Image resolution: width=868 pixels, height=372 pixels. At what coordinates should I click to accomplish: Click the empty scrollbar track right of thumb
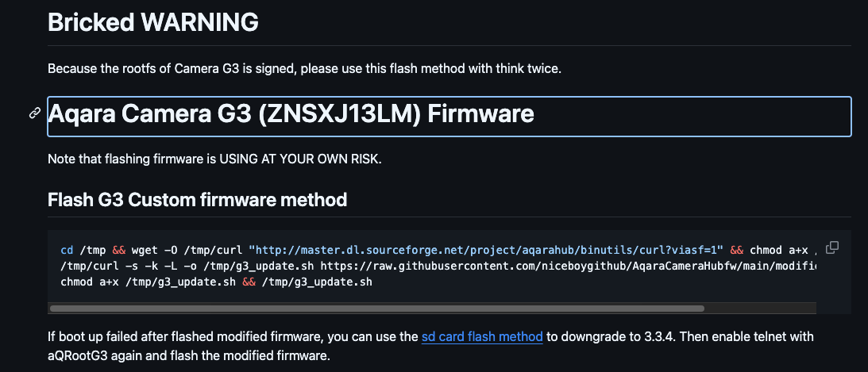click(x=759, y=308)
